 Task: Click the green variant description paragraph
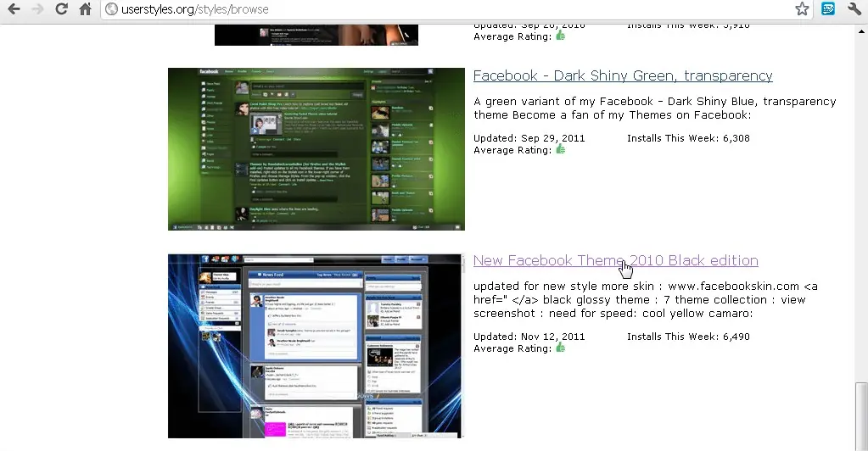(655, 109)
